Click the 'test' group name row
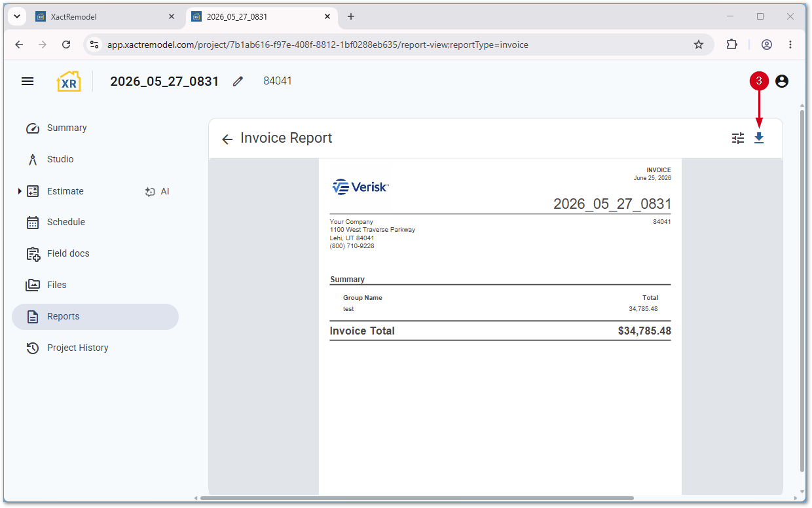 [x=500, y=308]
